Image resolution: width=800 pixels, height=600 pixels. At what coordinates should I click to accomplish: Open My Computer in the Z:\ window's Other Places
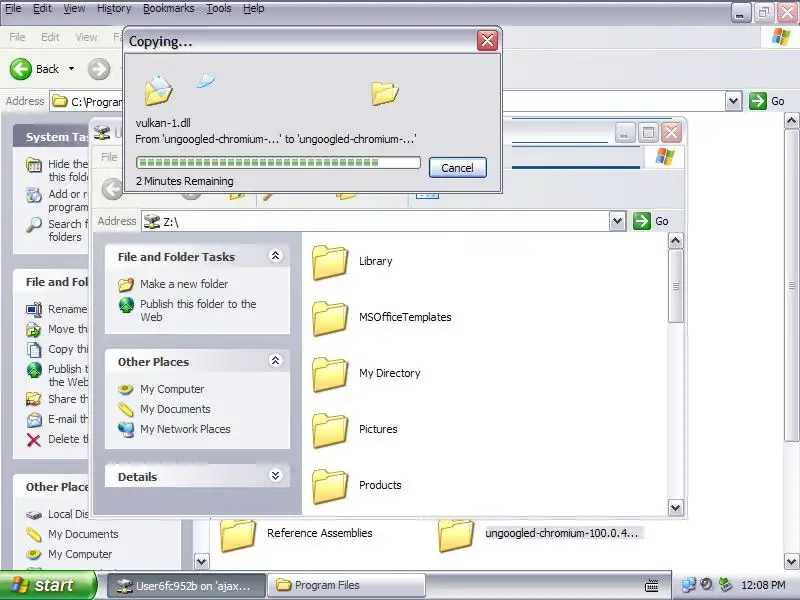coord(172,389)
